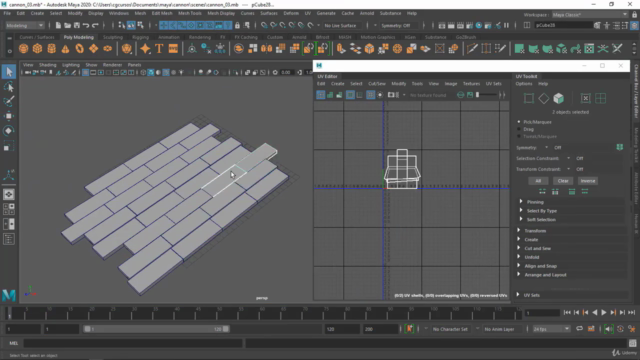Click the planar UV mapping shelf icon

(519, 49)
